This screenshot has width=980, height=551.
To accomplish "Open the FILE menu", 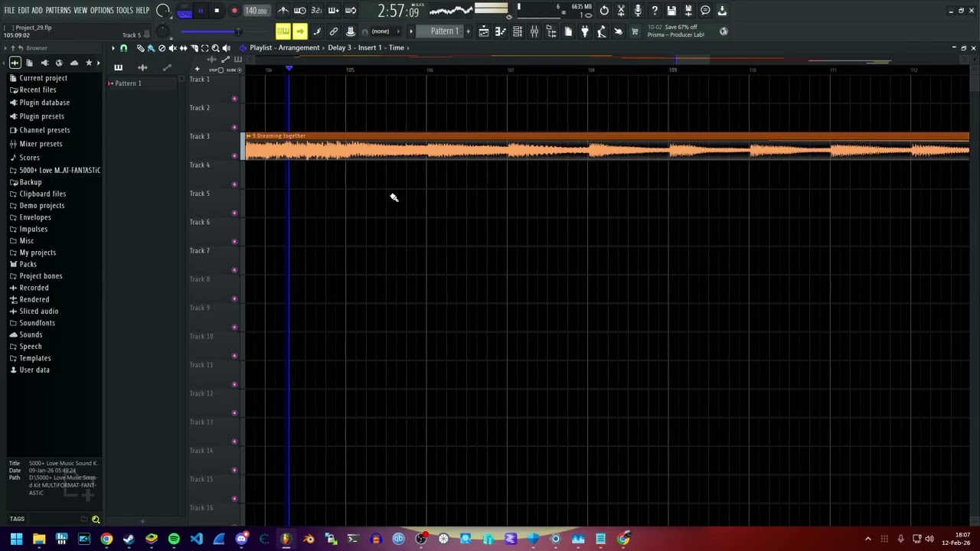I will pos(9,11).
